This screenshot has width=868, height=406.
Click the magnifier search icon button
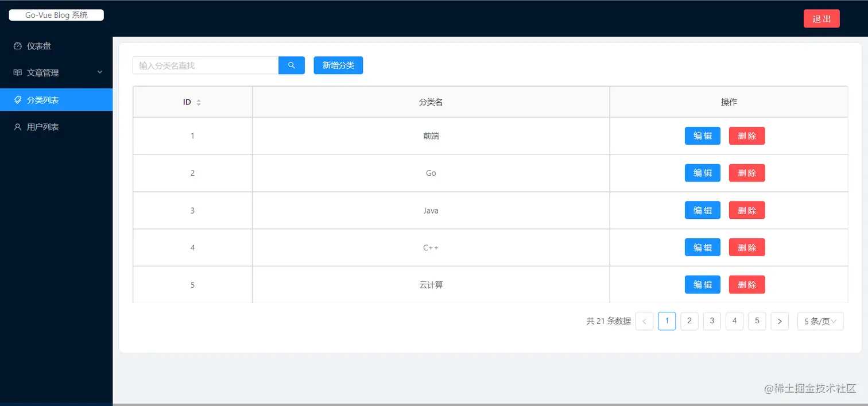point(292,65)
